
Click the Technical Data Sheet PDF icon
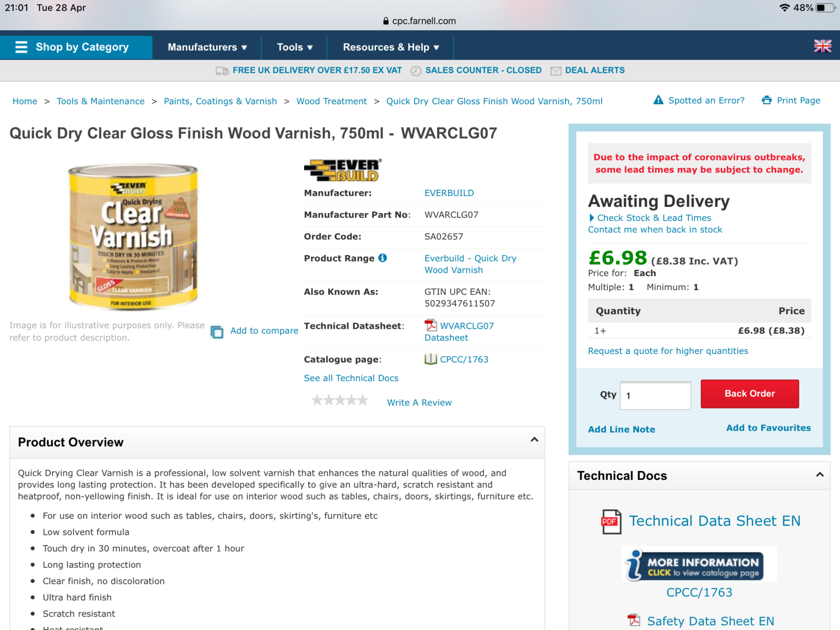click(x=611, y=521)
